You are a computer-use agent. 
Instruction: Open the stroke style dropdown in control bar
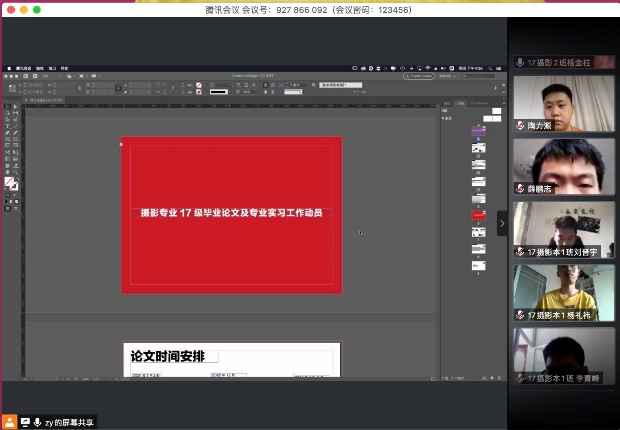221,92
